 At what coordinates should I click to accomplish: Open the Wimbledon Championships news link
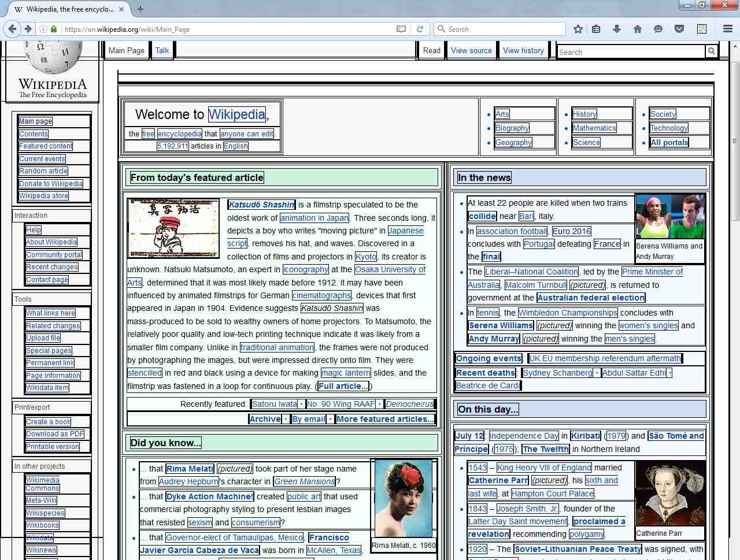568,313
